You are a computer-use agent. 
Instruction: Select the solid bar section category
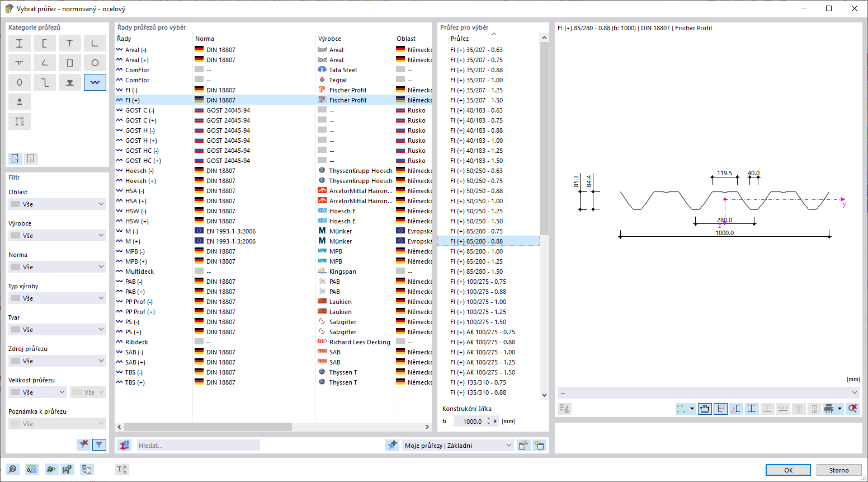click(20, 102)
